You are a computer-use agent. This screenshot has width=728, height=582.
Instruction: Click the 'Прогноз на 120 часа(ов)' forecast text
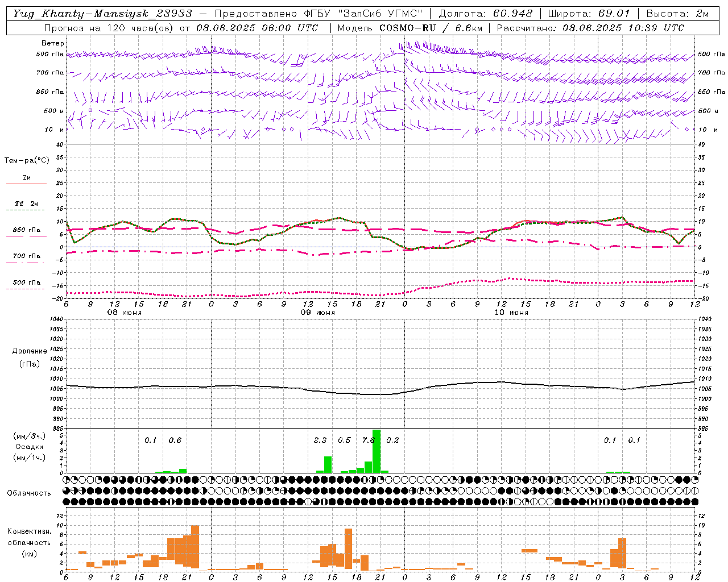tap(109, 28)
